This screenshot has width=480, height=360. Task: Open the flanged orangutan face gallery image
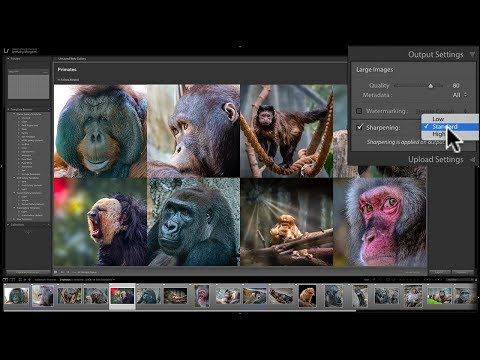(x=100, y=131)
